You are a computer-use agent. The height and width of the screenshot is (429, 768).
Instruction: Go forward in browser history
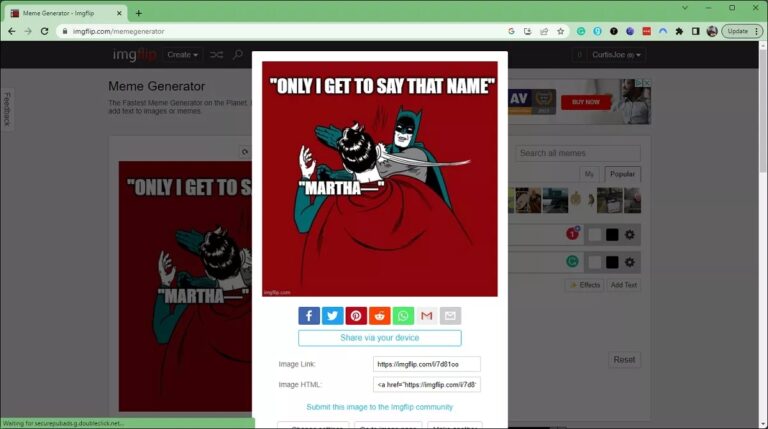[28, 31]
